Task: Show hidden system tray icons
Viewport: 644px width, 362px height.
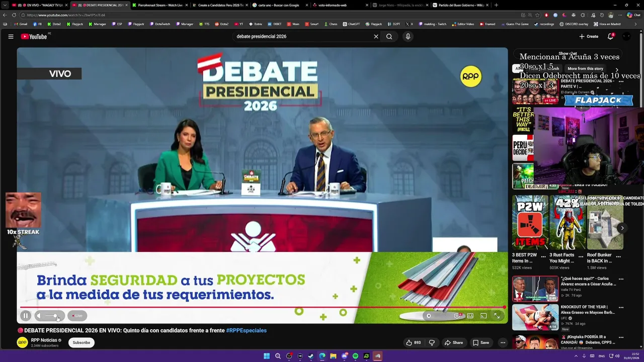Action: [x=576, y=356]
